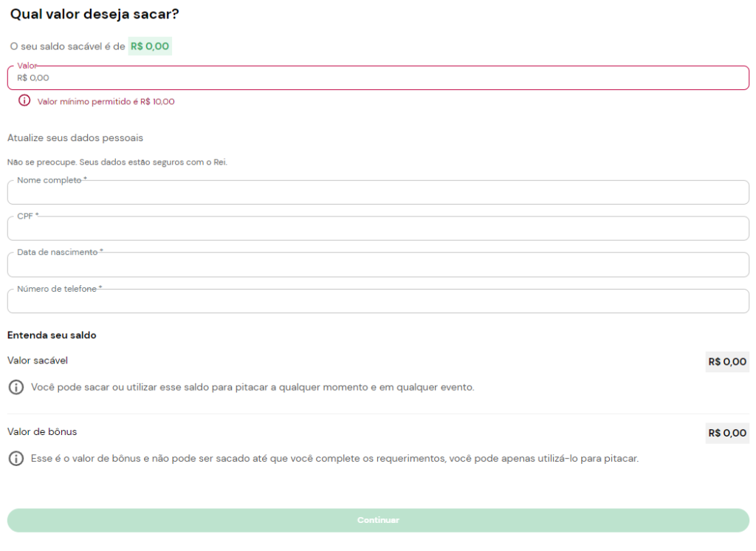
Task: Click the 'Atualize seus dados pessoais' text
Action: 75,138
